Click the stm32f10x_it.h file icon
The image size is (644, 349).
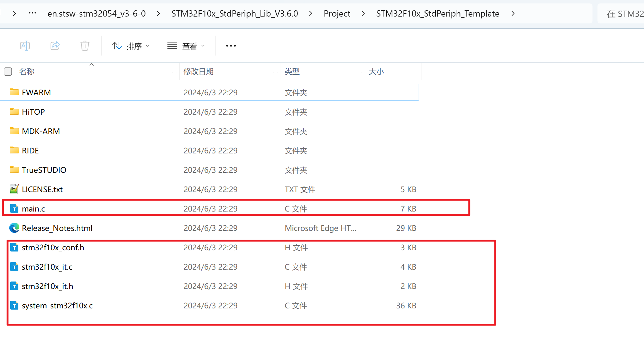point(14,286)
